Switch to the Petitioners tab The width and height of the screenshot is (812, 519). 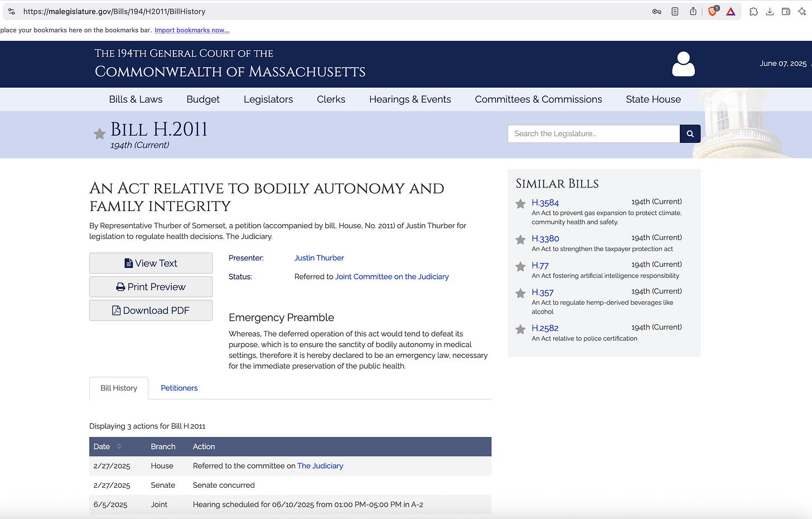(x=179, y=388)
